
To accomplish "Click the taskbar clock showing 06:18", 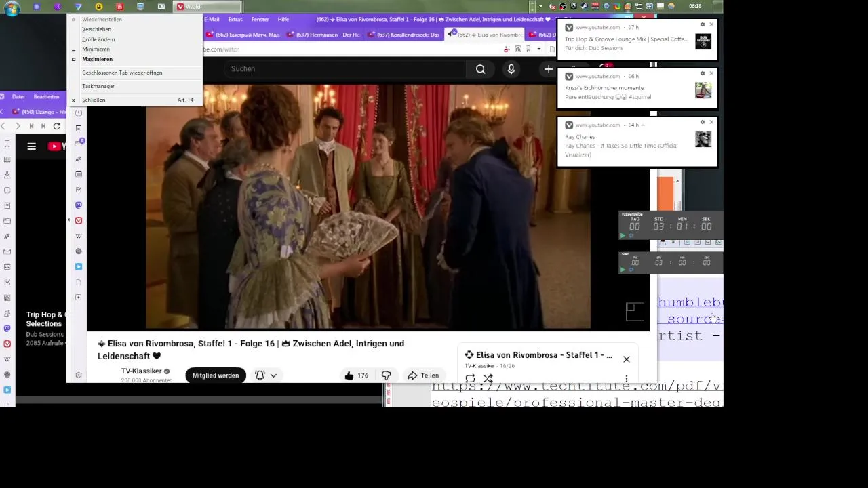I will click(x=695, y=6).
